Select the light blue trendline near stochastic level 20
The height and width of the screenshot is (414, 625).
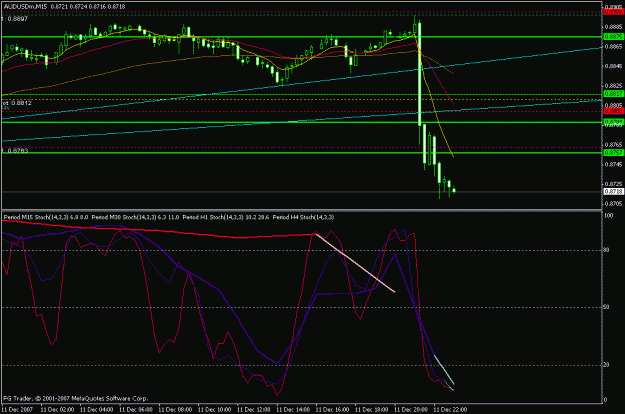[444, 369]
